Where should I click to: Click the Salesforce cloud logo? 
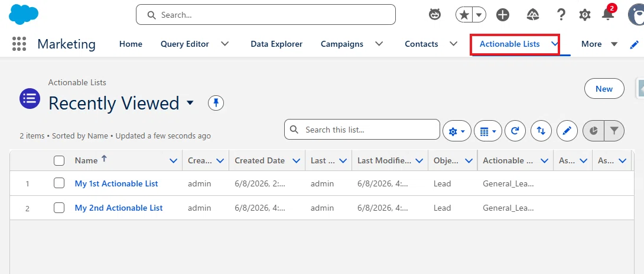[24, 15]
